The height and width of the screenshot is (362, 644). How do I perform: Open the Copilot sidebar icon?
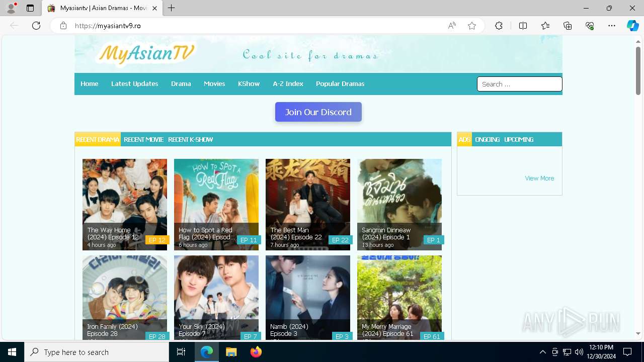[632, 26]
